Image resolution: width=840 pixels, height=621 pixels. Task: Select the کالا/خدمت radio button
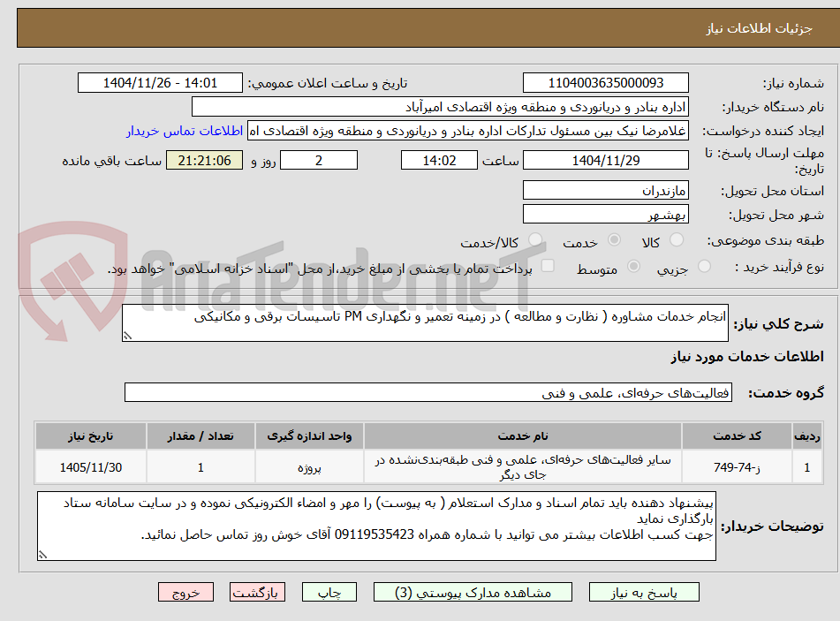pos(534,240)
